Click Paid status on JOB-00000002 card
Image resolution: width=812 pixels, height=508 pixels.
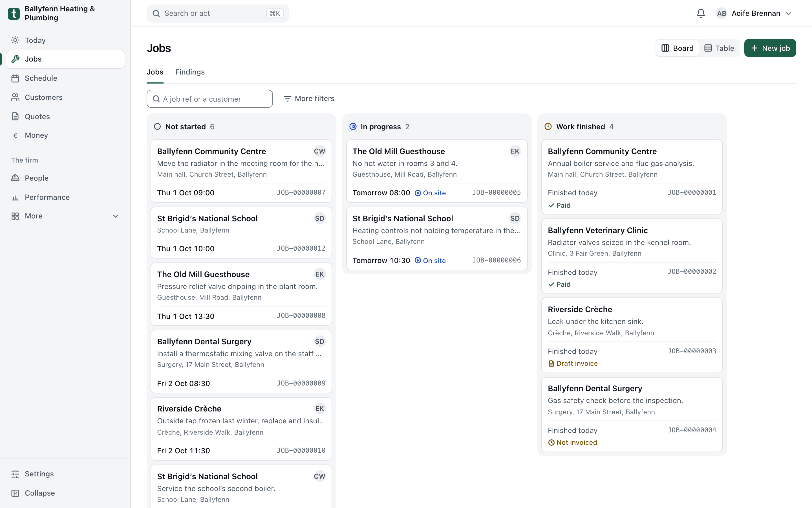tap(559, 284)
